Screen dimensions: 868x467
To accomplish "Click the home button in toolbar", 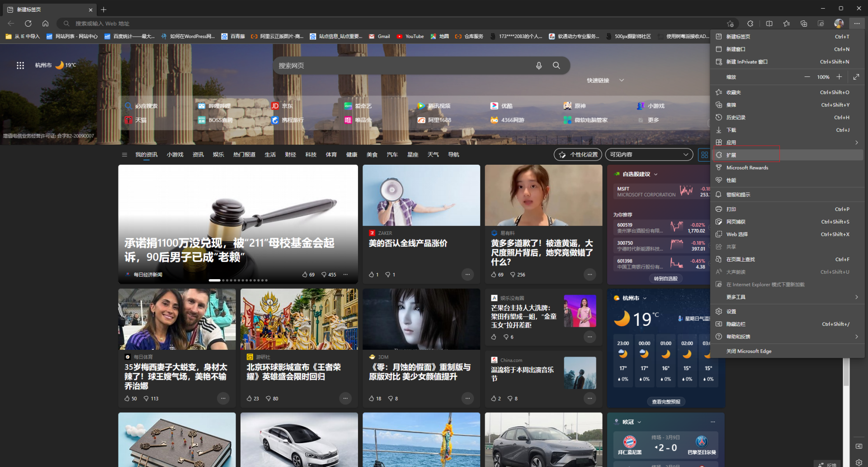I will point(45,24).
